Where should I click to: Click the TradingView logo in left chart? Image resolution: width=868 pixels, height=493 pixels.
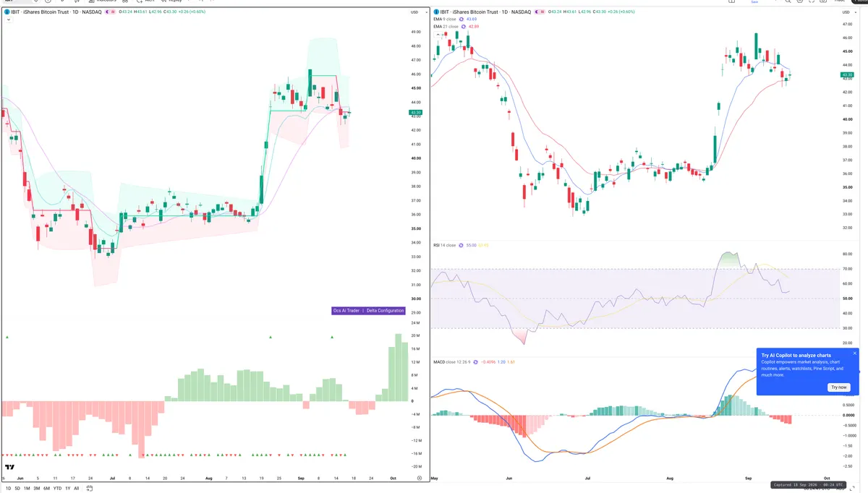[11, 468]
